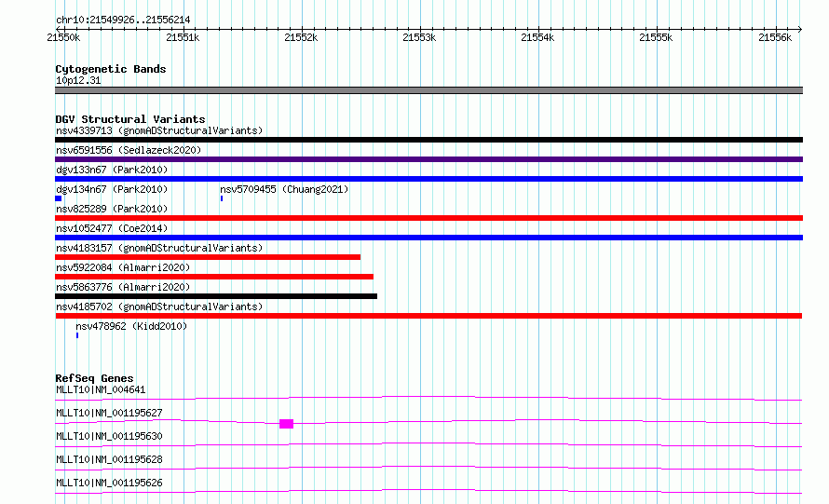This screenshot has height=504, width=829.
Task: Click the 21552k ruler label
Action: 301,37
